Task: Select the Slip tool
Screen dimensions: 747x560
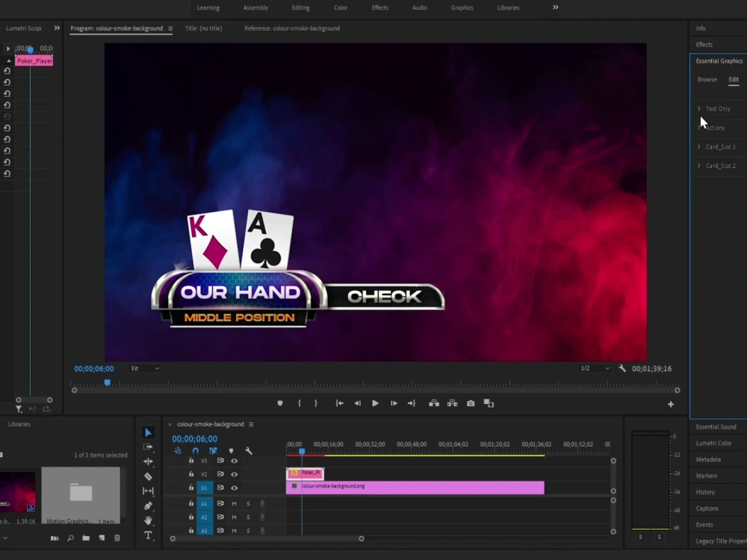Action: pyautogui.click(x=148, y=491)
